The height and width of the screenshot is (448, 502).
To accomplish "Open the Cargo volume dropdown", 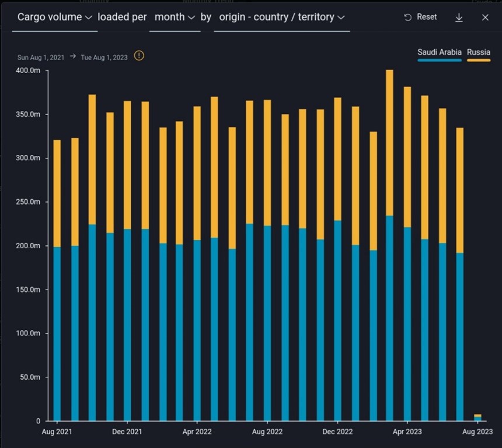I will [x=55, y=17].
